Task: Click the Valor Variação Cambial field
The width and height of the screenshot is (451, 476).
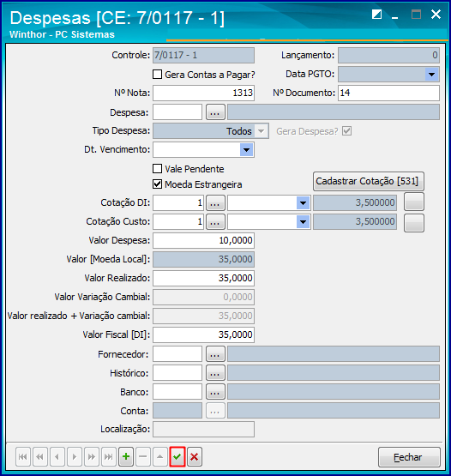Action: 204,297
